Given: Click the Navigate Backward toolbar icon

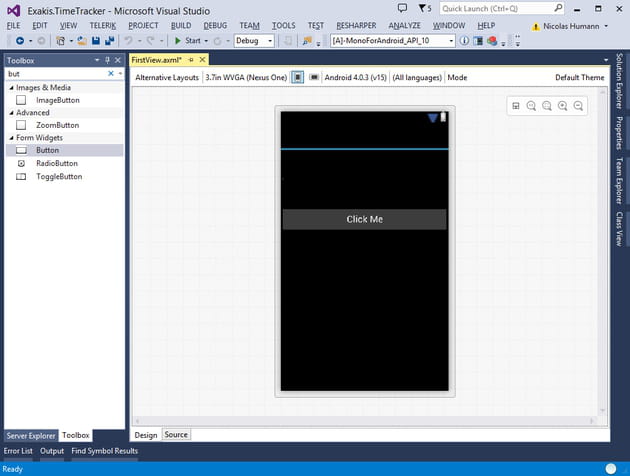Looking at the screenshot, I should [20, 41].
